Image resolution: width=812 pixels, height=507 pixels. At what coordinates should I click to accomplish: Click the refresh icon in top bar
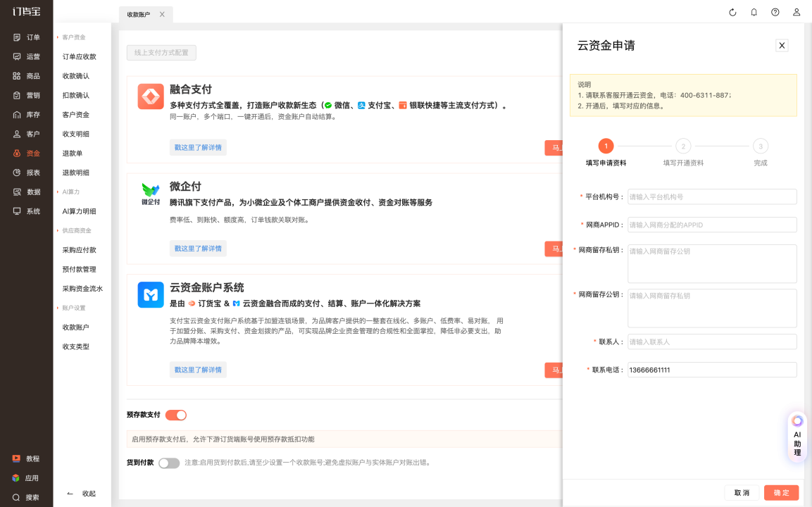(x=732, y=13)
